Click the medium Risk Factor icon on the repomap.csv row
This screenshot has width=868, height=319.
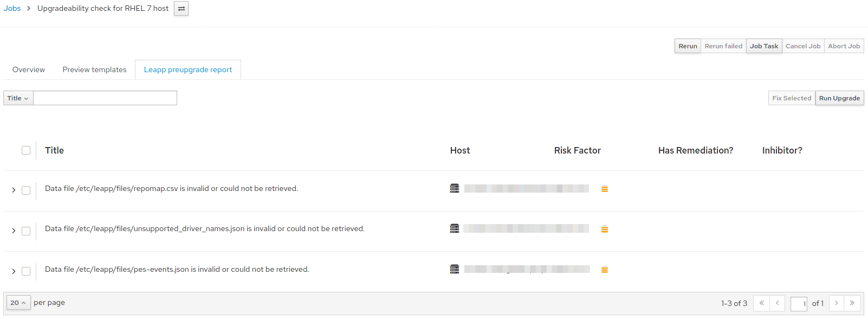click(x=604, y=189)
